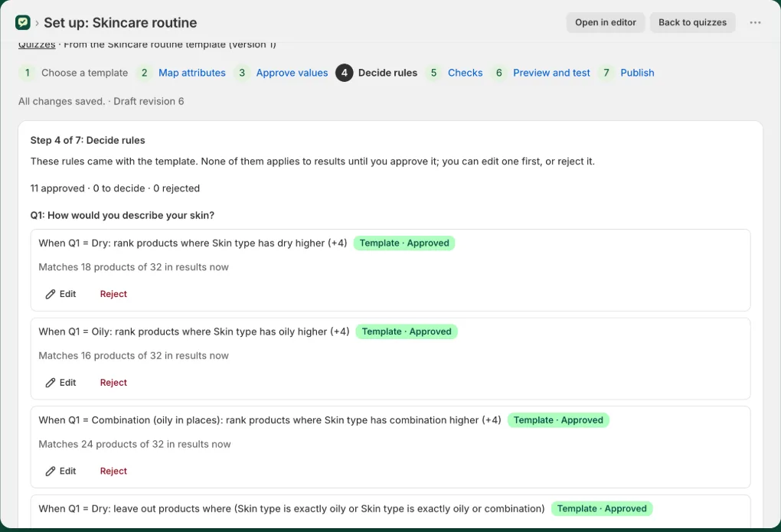Image resolution: width=781 pixels, height=532 pixels.
Task: Click Template · Approved badge on Dry rank rule
Action: [x=404, y=243]
